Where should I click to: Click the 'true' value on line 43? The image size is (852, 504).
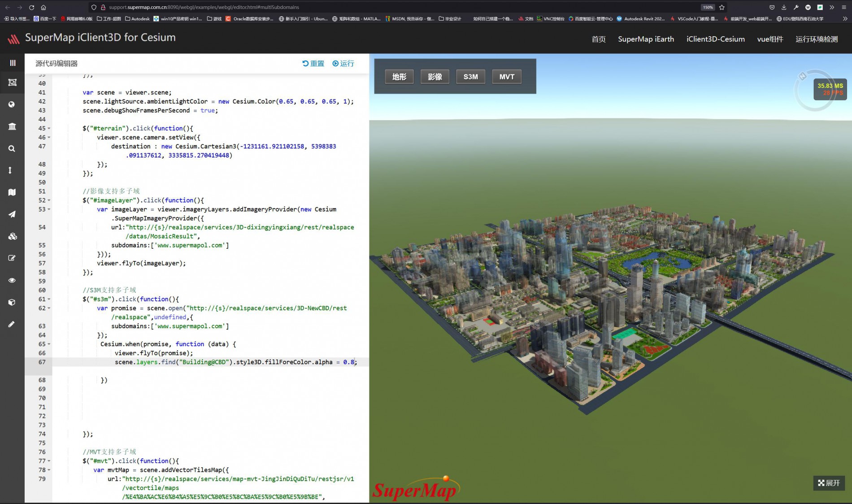[x=207, y=110]
